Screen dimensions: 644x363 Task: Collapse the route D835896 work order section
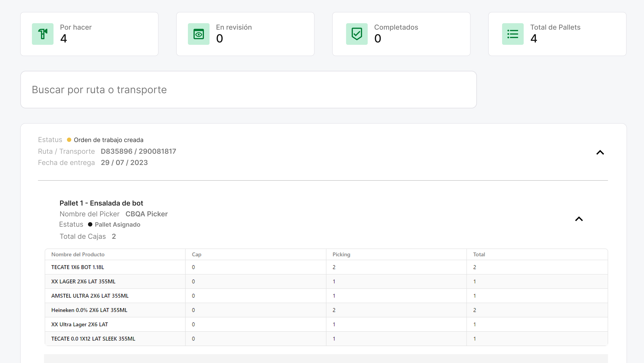[x=600, y=152]
